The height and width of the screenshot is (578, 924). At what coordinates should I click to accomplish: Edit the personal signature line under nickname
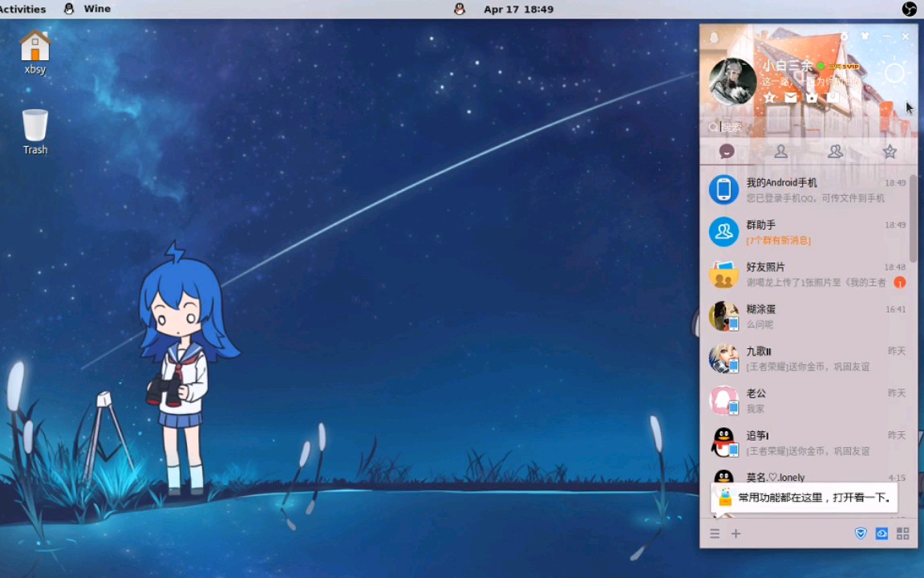tap(810, 81)
